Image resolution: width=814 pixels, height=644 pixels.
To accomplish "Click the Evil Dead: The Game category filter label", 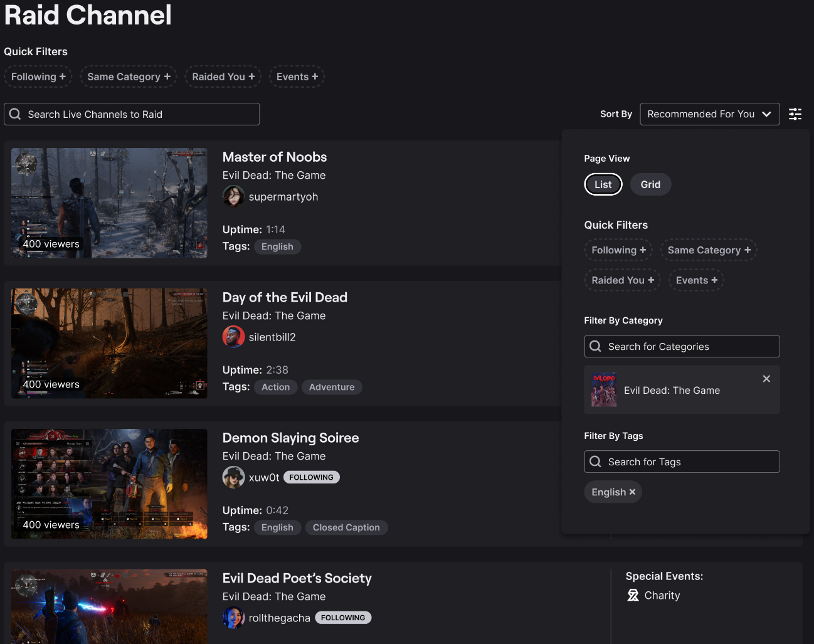I will point(672,390).
